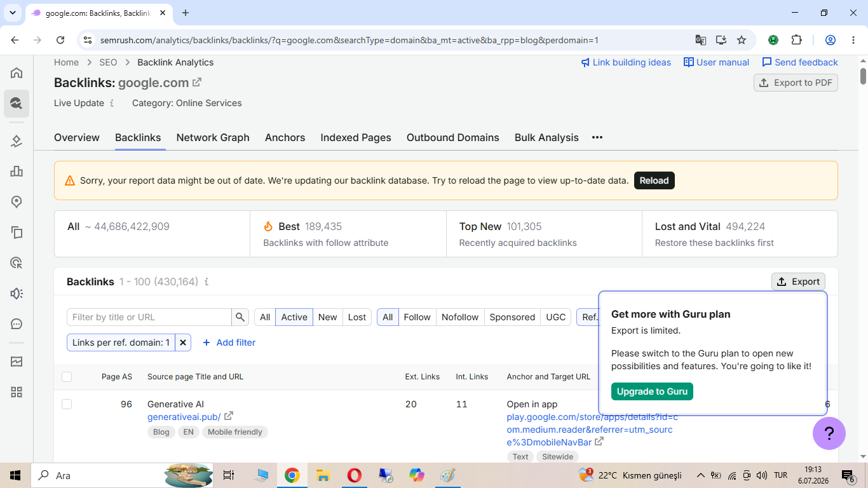Image resolution: width=868 pixels, height=488 pixels.
Task: Switch to the Network Graph tab
Action: coord(213,137)
